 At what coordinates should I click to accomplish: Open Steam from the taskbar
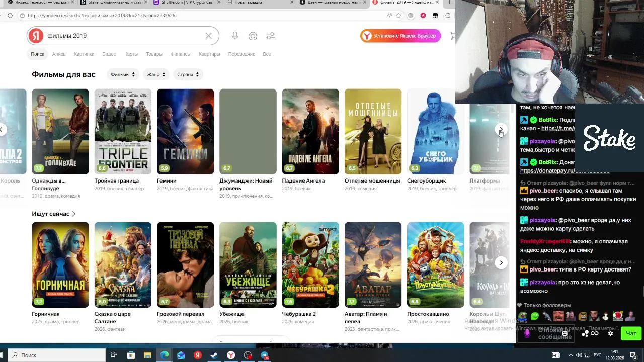214,355
